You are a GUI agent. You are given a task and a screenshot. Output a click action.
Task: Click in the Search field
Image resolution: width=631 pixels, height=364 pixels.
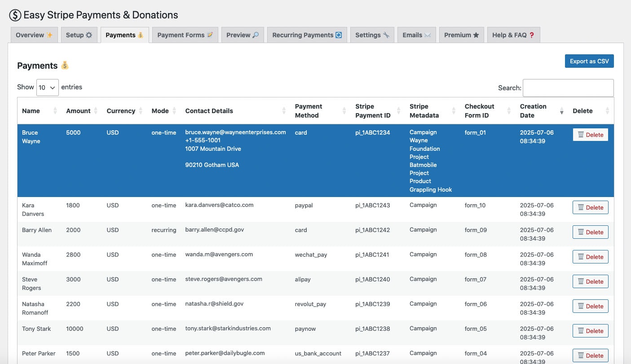click(x=568, y=88)
